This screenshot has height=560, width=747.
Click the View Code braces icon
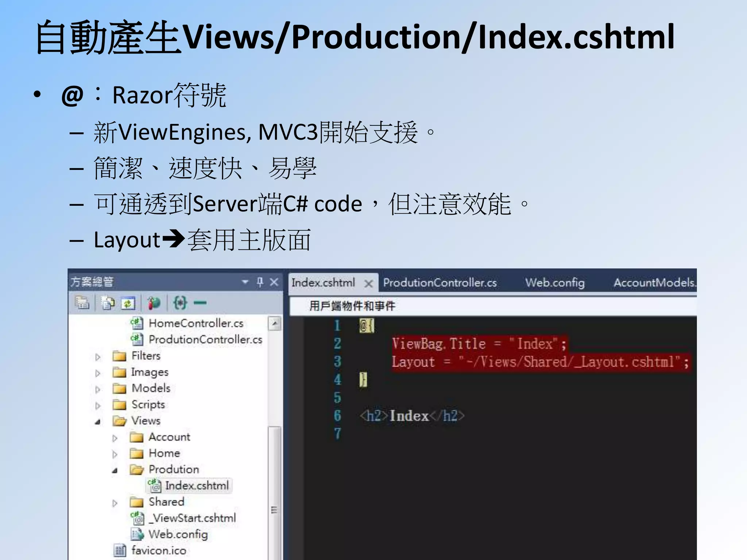180,303
